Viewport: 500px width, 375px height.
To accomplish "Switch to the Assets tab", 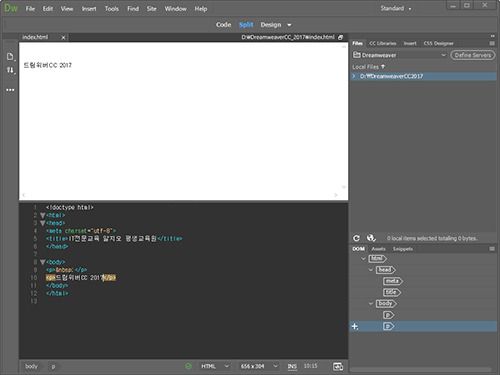I will tap(378, 249).
